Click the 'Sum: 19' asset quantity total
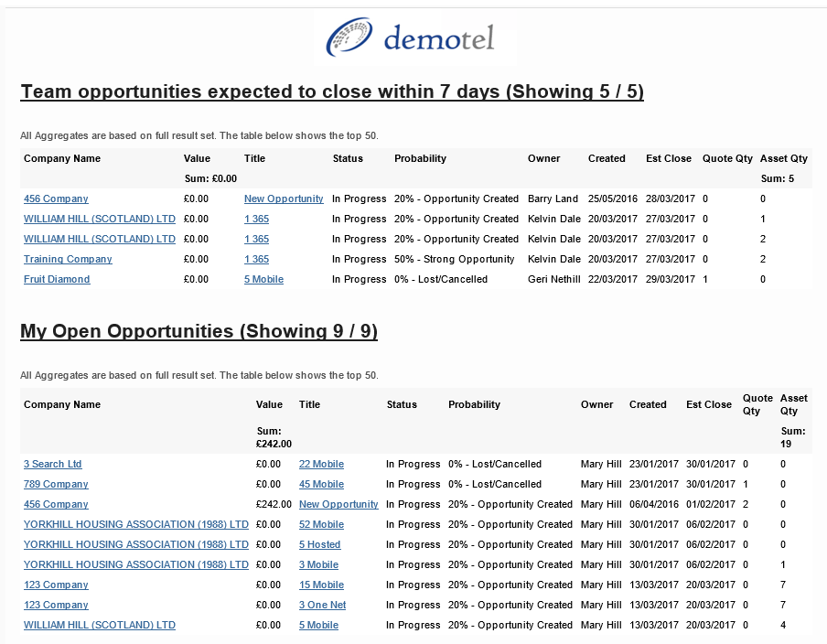The height and width of the screenshot is (644, 827). (x=793, y=437)
